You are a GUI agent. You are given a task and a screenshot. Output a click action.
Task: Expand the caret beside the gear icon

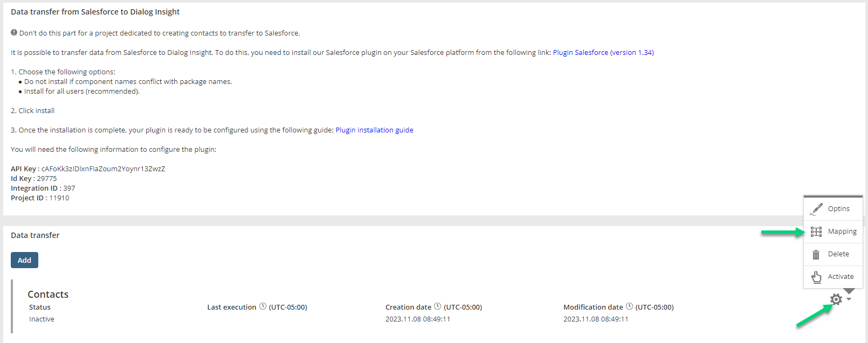[x=849, y=299]
